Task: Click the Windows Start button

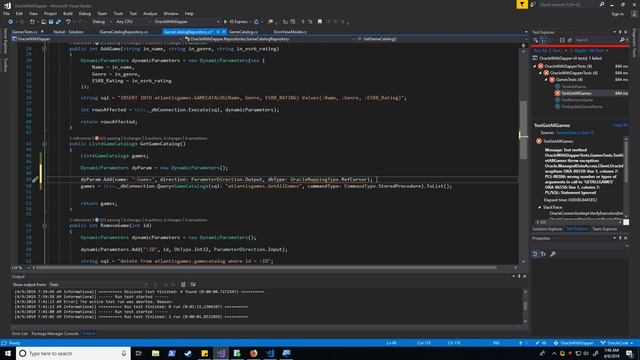Action: (8, 353)
